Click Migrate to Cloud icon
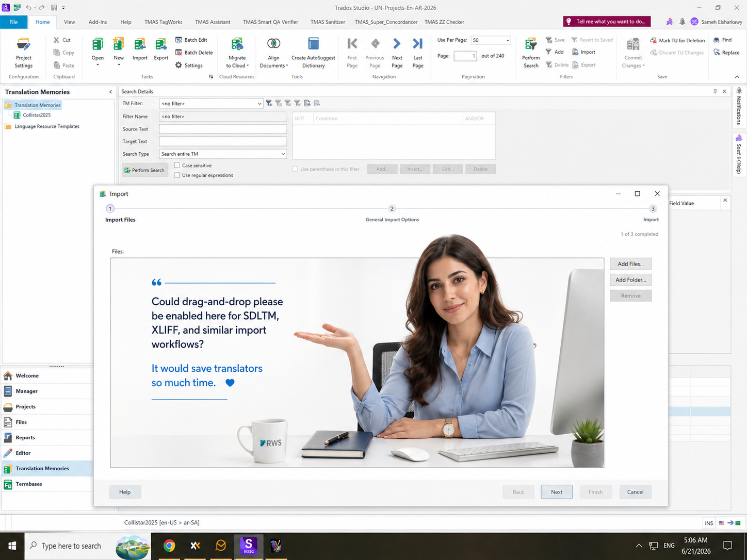Screen dimensions: 747x560 point(237,44)
